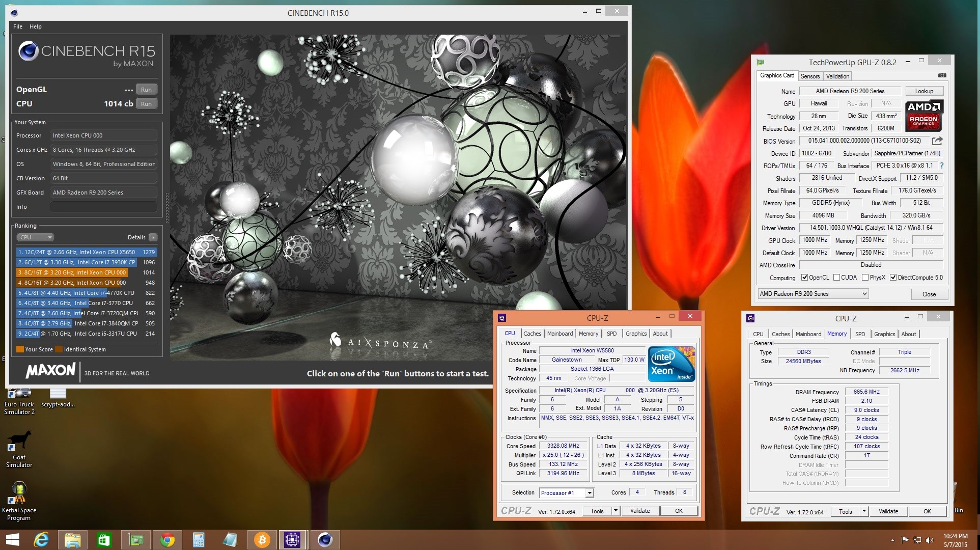Viewport: 980px width, 550px height.
Task: Click the Cinebench title bar icon
Action: [x=14, y=13]
